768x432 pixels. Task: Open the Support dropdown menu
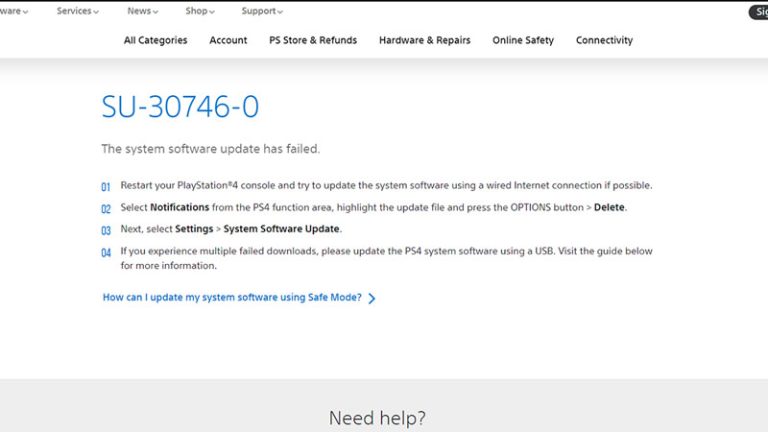[x=262, y=11]
